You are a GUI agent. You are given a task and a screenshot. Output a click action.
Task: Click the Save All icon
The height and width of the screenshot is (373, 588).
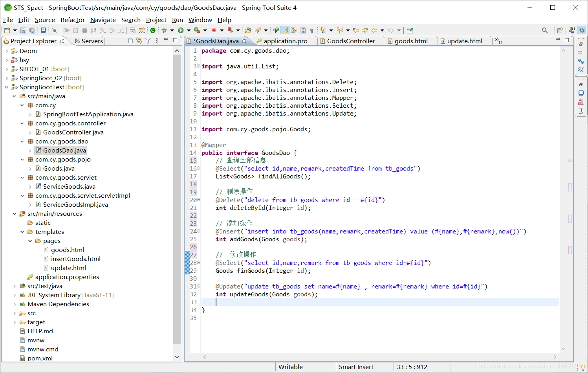32,30
